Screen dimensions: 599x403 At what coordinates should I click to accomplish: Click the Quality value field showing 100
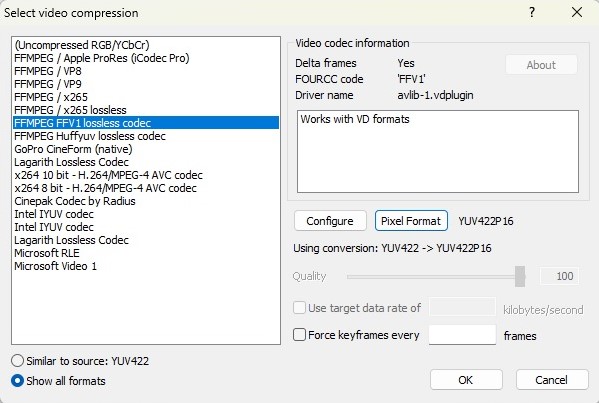560,276
